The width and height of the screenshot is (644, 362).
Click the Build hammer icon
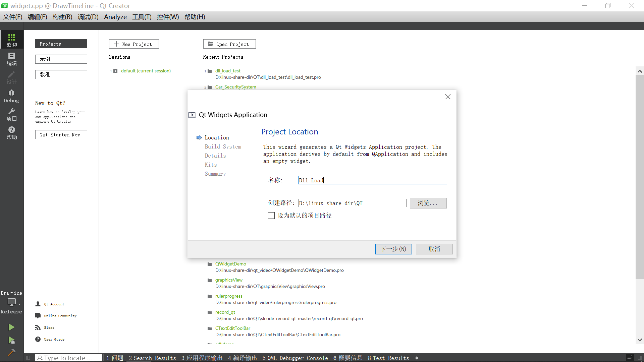11,352
